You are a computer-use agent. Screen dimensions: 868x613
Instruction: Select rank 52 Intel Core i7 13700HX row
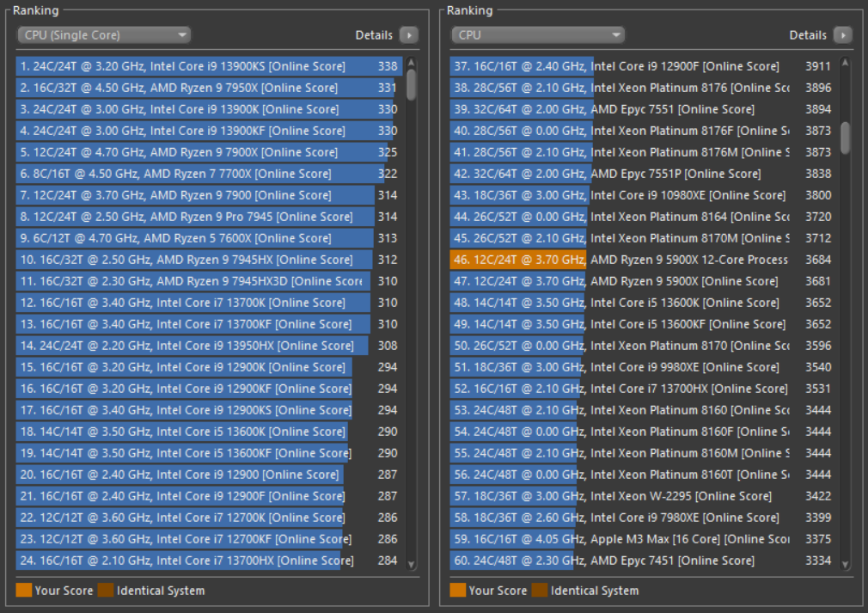[x=643, y=389]
